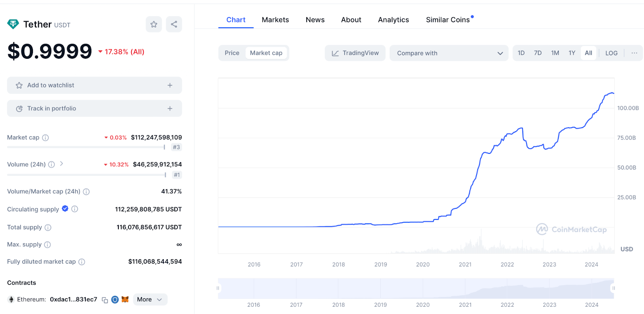Toggle LOG scale on chart
This screenshot has height=314, width=644.
tap(611, 53)
